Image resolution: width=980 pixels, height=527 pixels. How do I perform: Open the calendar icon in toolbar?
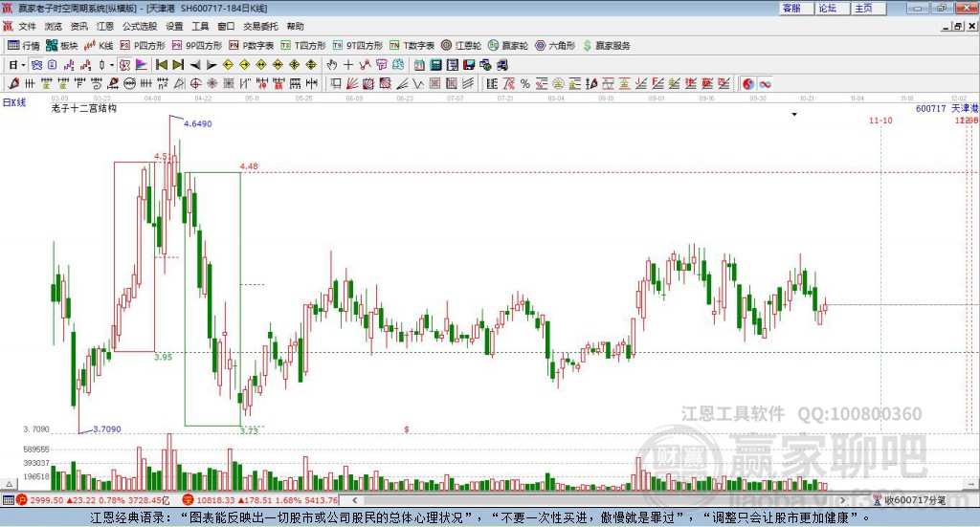419,65
